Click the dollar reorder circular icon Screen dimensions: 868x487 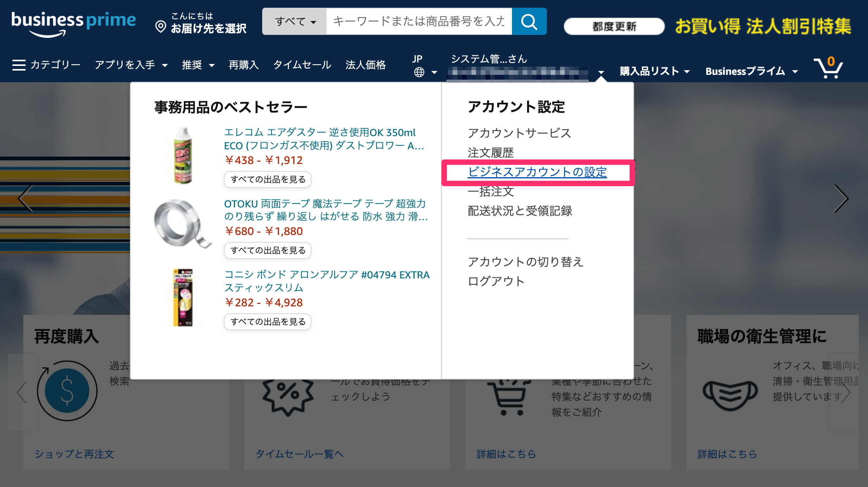coord(67,390)
